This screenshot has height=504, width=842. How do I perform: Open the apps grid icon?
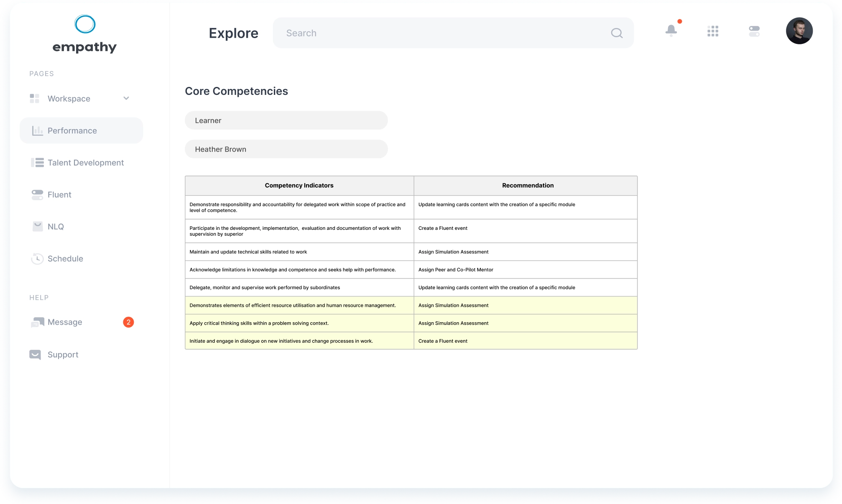713,31
